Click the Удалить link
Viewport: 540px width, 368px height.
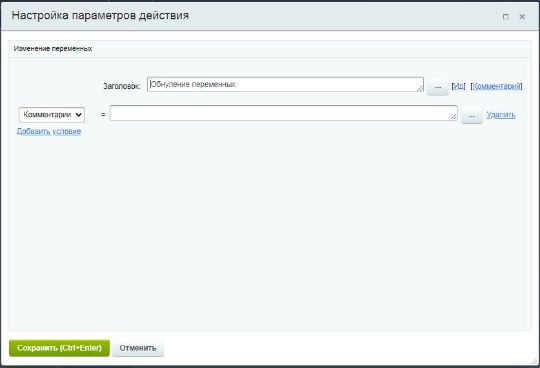(501, 115)
